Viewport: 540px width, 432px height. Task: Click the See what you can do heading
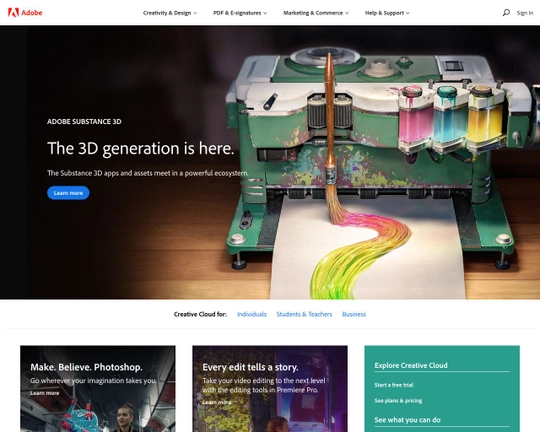pos(407,420)
